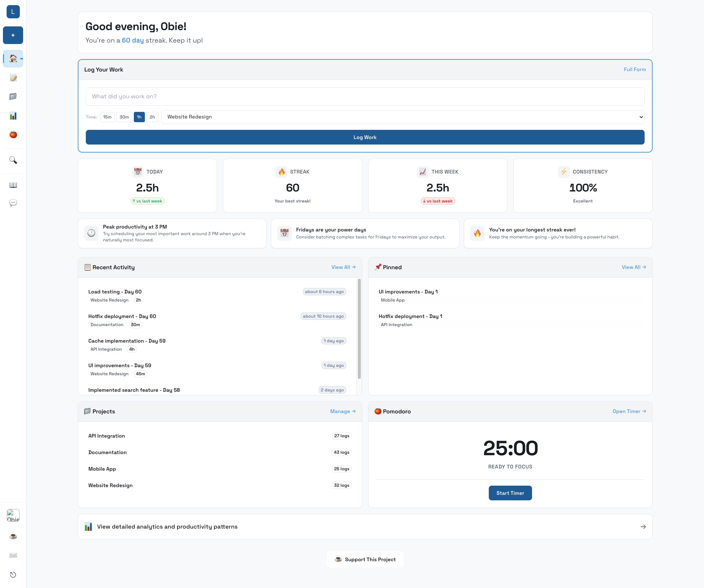Click the coffee cup support icon in sidebar
The image size is (704, 588).
coord(13,536)
